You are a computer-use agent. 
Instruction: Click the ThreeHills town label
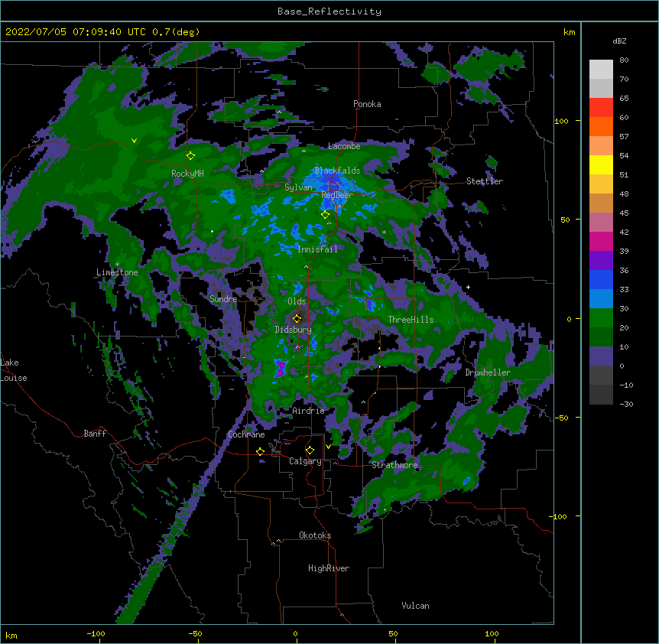point(411,320)
